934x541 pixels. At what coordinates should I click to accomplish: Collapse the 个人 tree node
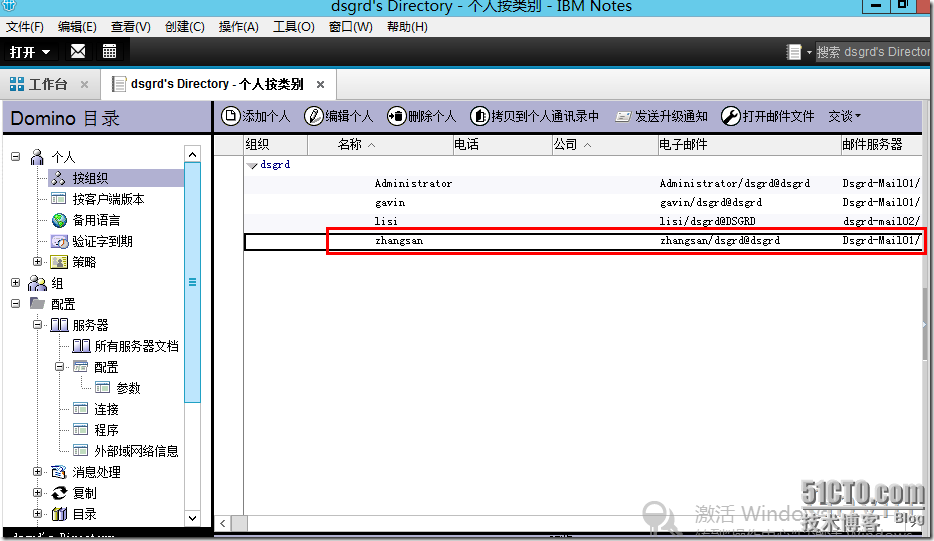coord(15,157)
